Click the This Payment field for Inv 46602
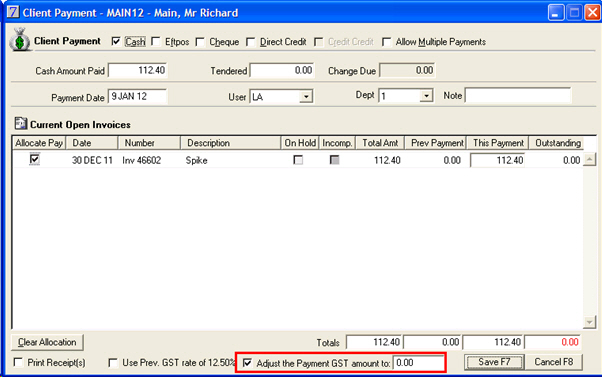602x377 pixels. [498, 160]
